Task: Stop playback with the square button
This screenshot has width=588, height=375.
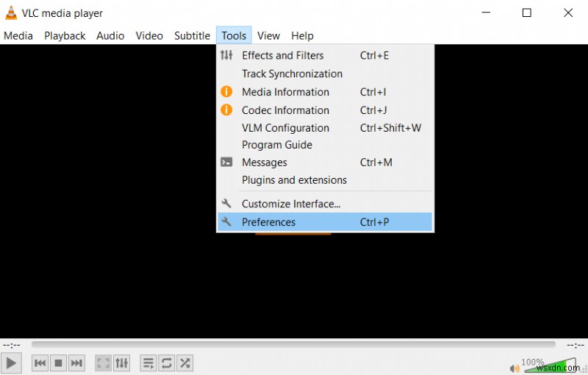Action: (x=58, y=363)
